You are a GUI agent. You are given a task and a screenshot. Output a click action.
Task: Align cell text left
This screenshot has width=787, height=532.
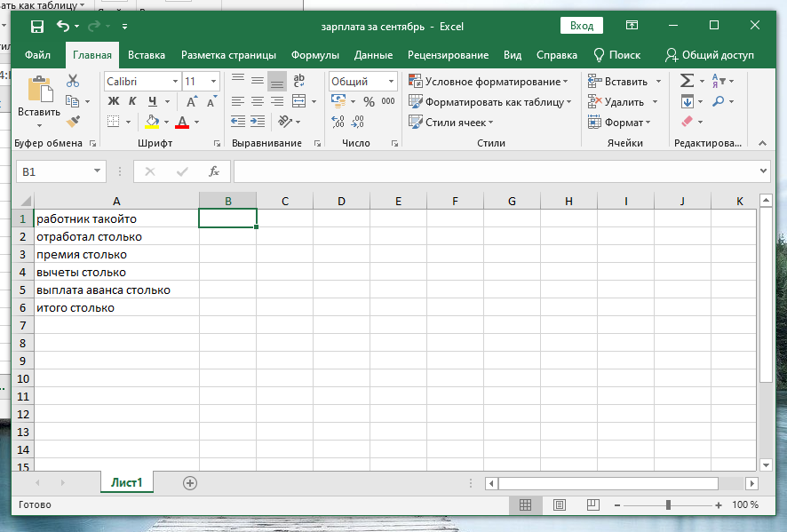(x=238, y=101)
